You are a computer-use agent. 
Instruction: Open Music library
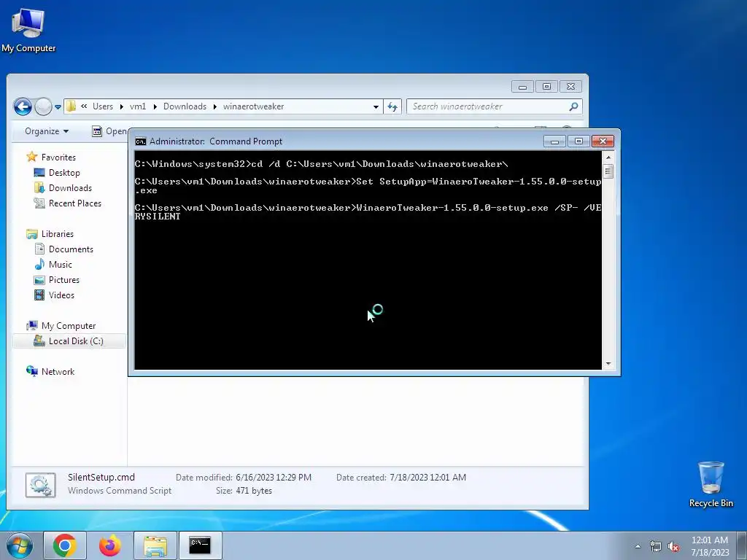60,264
